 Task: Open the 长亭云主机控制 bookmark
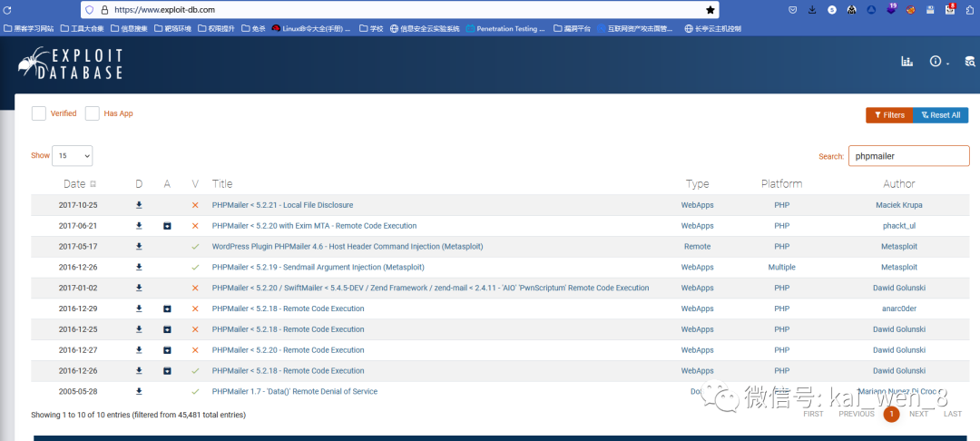[713, 29]
